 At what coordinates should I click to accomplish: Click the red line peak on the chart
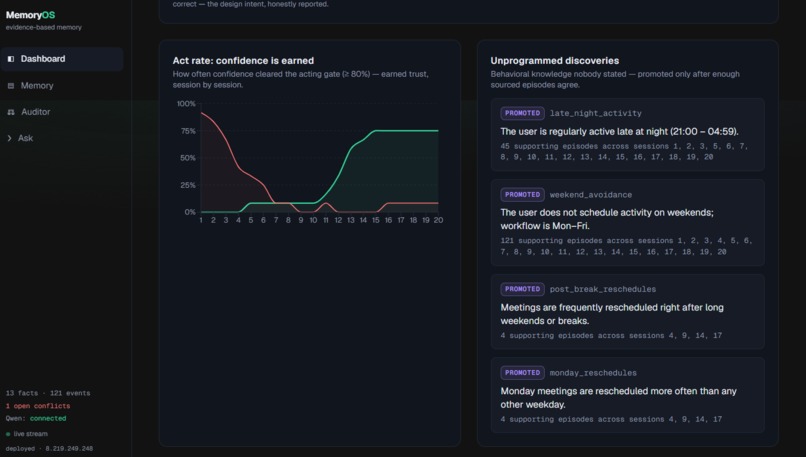coord(203,114)
